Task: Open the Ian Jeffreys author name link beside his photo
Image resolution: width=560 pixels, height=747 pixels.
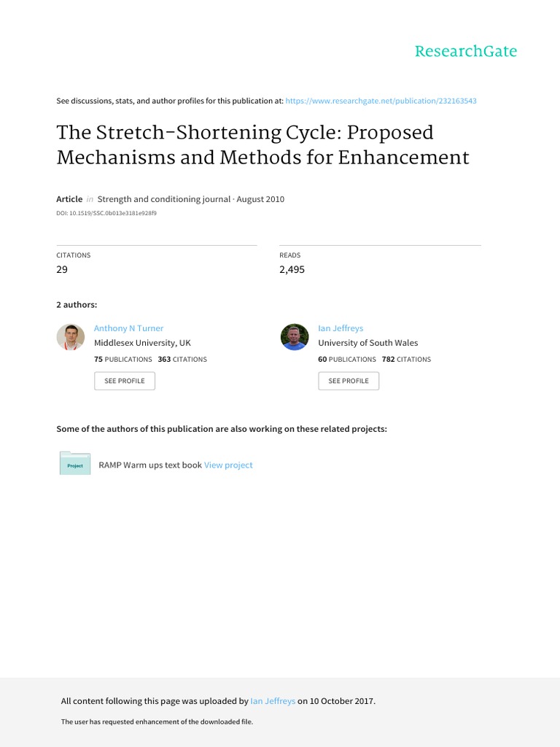Action: pyautogui.click(x=341, y=328)
